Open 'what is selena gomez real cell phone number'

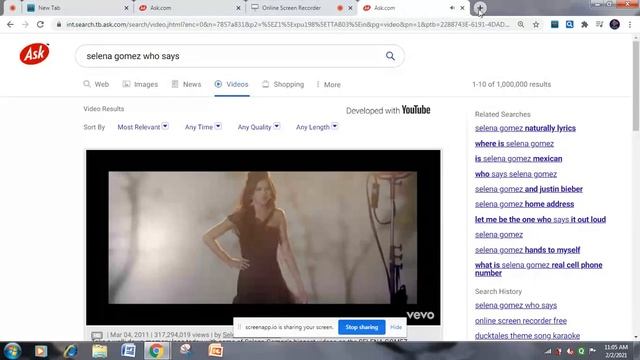pos(538,269)
